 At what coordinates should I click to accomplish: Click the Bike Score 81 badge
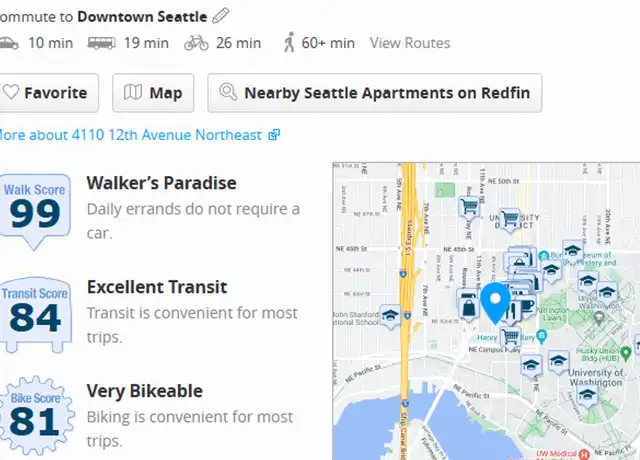click(x=37, y=416)
